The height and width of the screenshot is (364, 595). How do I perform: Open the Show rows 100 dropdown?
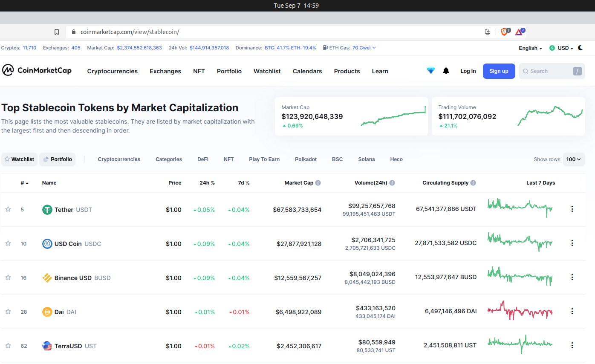click(x=574, y=159)
